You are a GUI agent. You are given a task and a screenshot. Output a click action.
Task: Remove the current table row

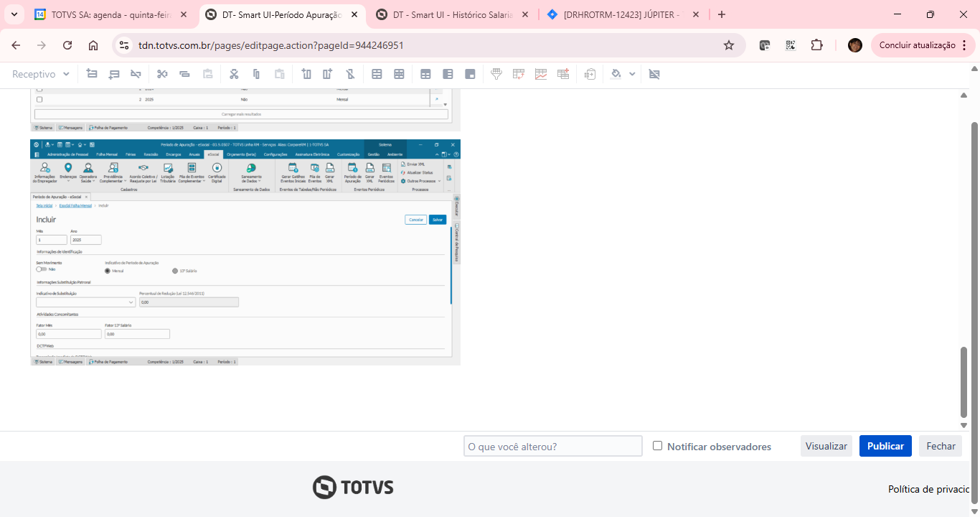(136, 74)
